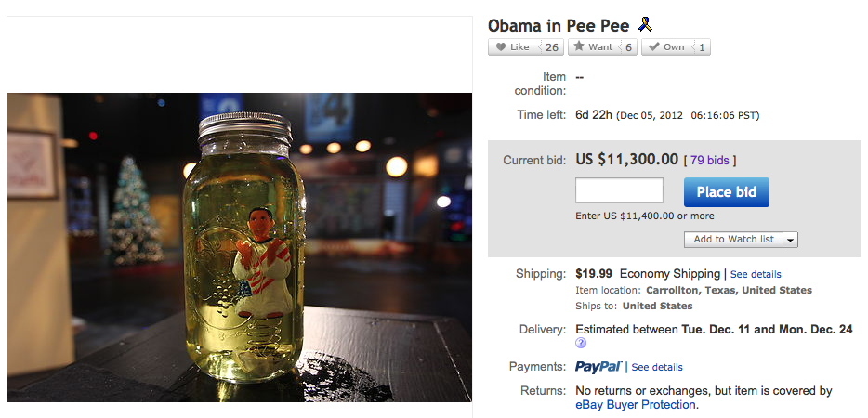Enlarge the jar product photo
Image resolution: width=868 pixels, height=418 pixels.
click(x=240, y=246)
